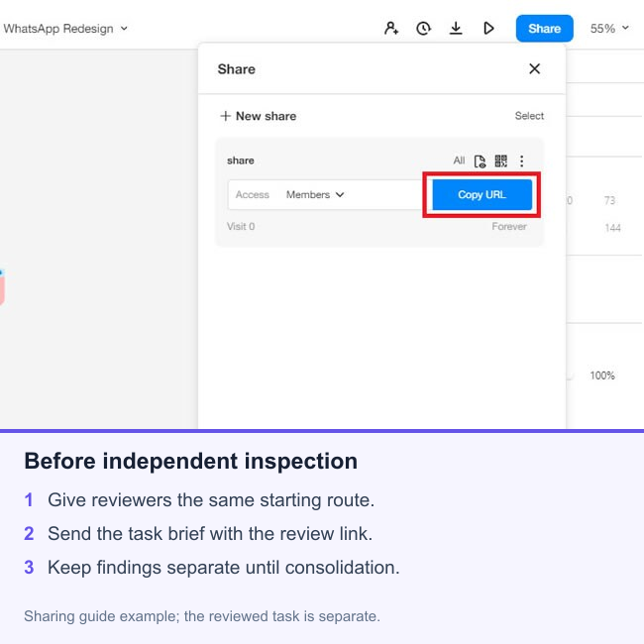Close the Share panel

click(534, 68)
